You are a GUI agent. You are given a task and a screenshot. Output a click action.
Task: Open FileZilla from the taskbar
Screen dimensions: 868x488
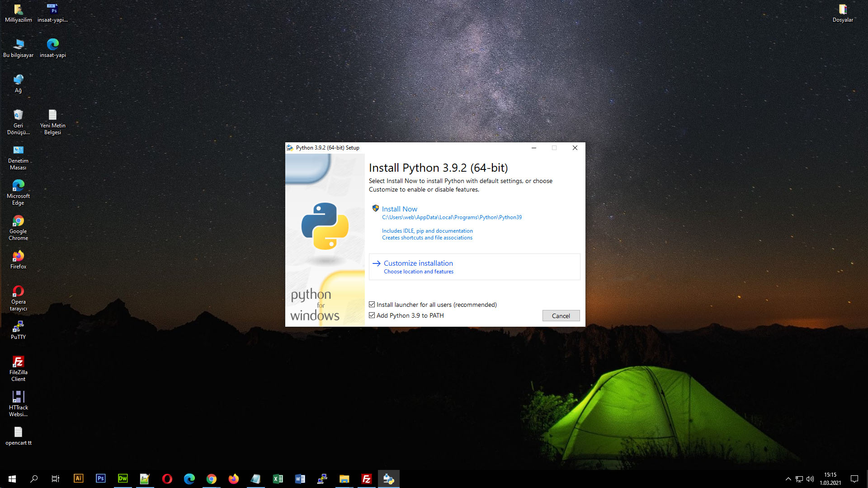tap(366, 479)
